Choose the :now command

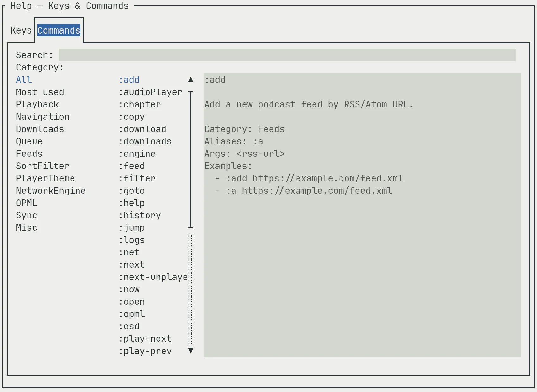tap(129, 289)
